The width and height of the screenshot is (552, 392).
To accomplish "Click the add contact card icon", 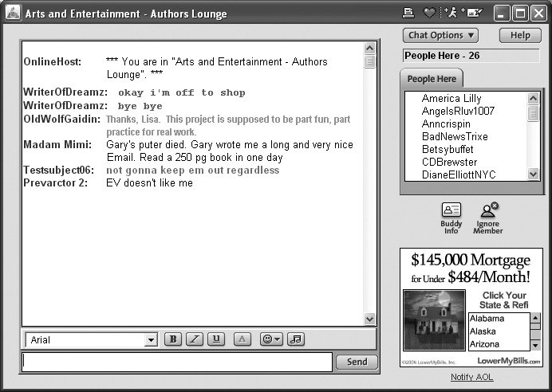I will click(474, 13).
